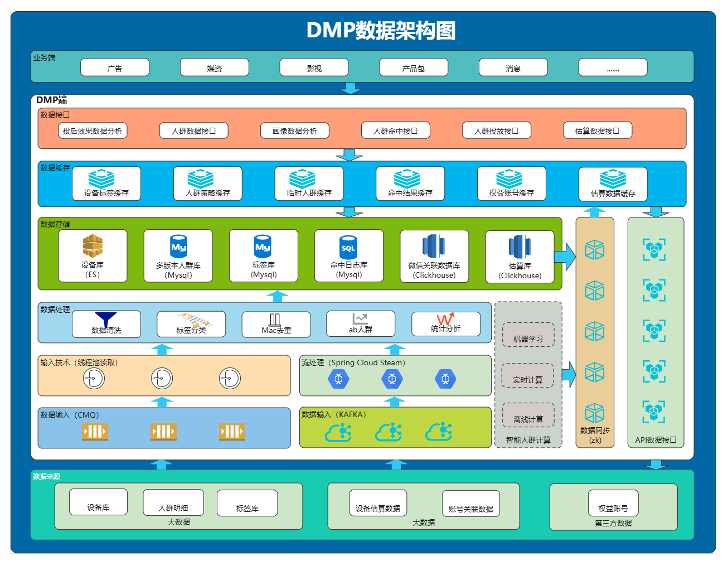Click the topmost icon in API数据接口 column

(x=654, y=250)
